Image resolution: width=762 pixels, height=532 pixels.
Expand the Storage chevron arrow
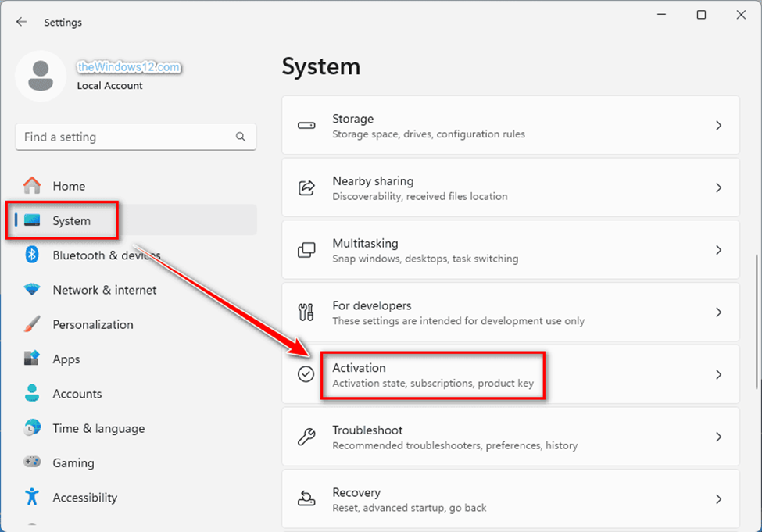(x=719, y=126)
